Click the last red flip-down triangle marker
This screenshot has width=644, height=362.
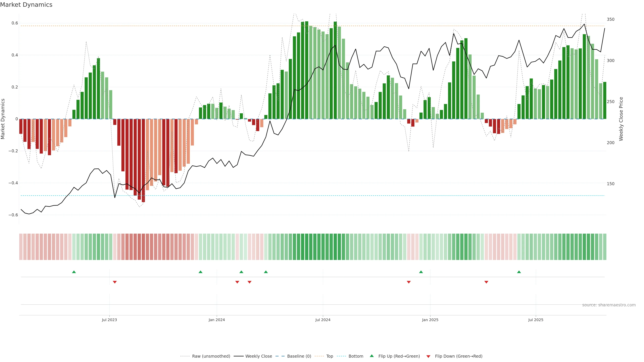(486, 282)
